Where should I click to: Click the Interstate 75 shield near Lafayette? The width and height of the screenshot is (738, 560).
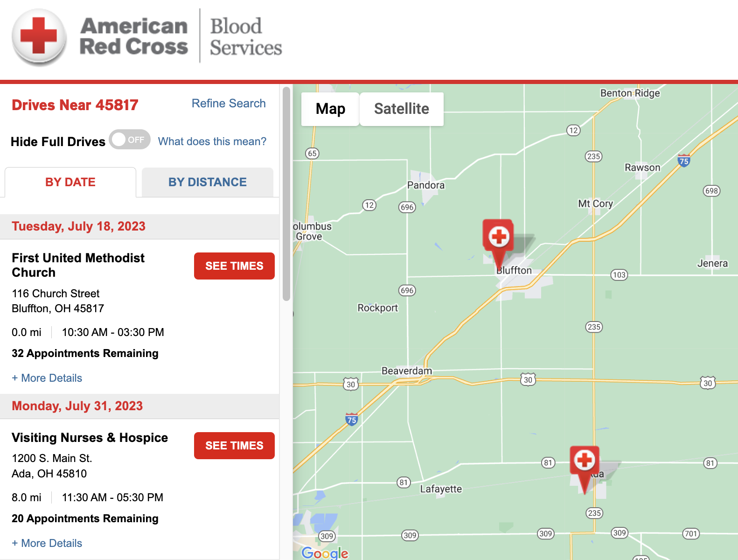pyautogui.click(x=352, y=419)
